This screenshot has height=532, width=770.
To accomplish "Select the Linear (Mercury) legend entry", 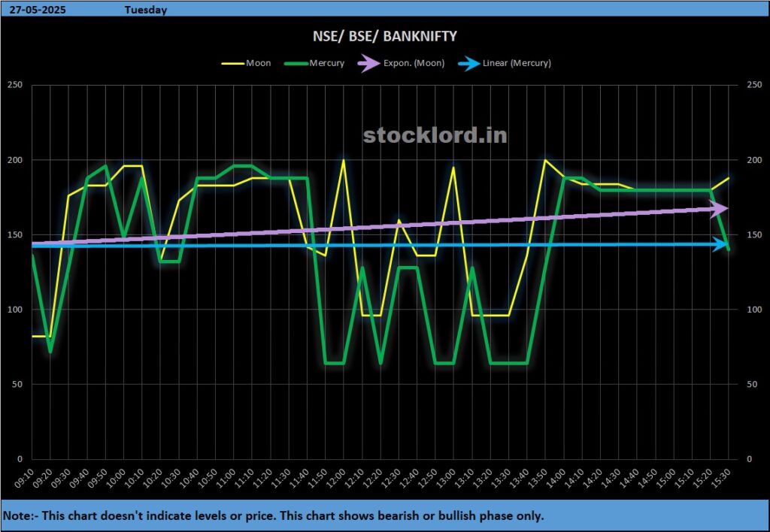I will (505, 63).
